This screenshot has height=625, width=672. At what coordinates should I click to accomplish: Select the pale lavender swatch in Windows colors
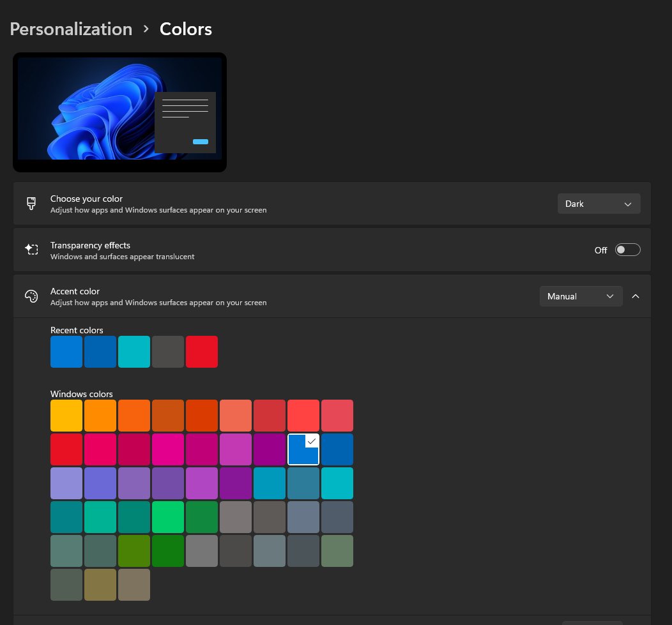(66, 483)
